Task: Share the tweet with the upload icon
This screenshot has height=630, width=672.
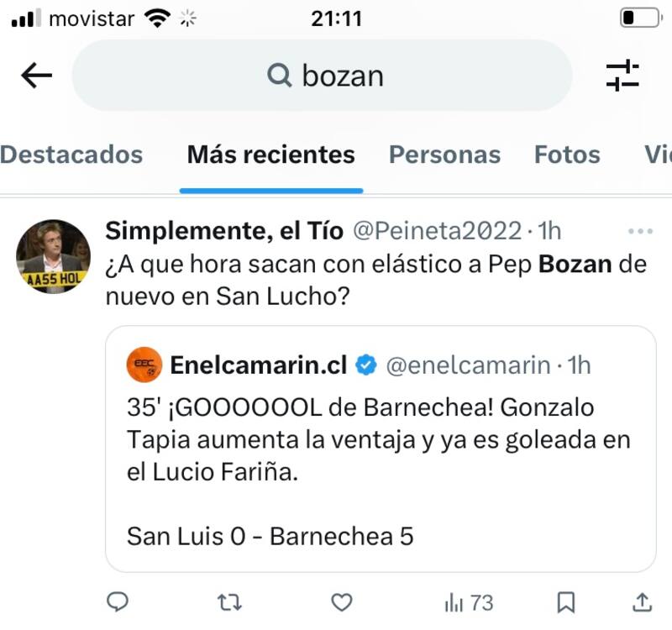Action: coord(641,601)
